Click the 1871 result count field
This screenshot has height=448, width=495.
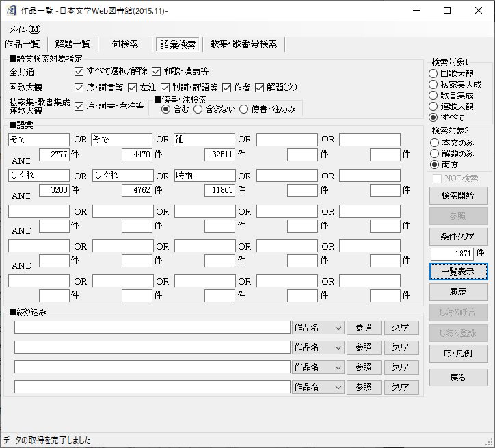pyautogui.click(x=452, y=254)
